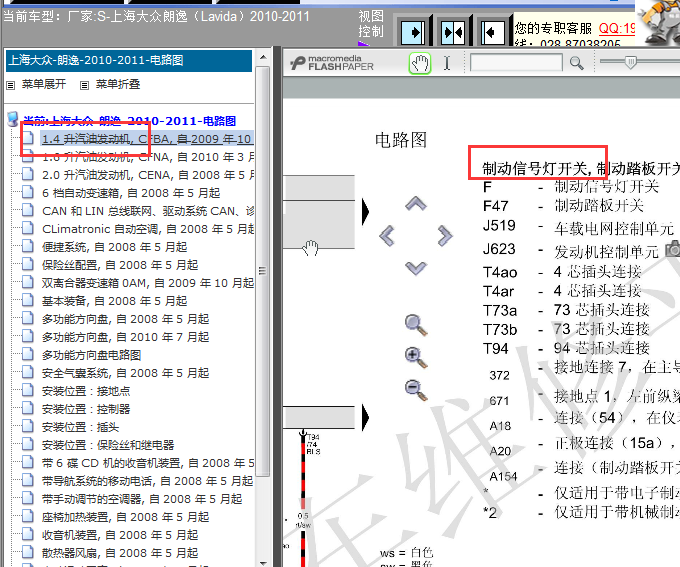Click the view control right-arrow button
The height and width of the screenshot is (567, 680).
tap(412, 33)
